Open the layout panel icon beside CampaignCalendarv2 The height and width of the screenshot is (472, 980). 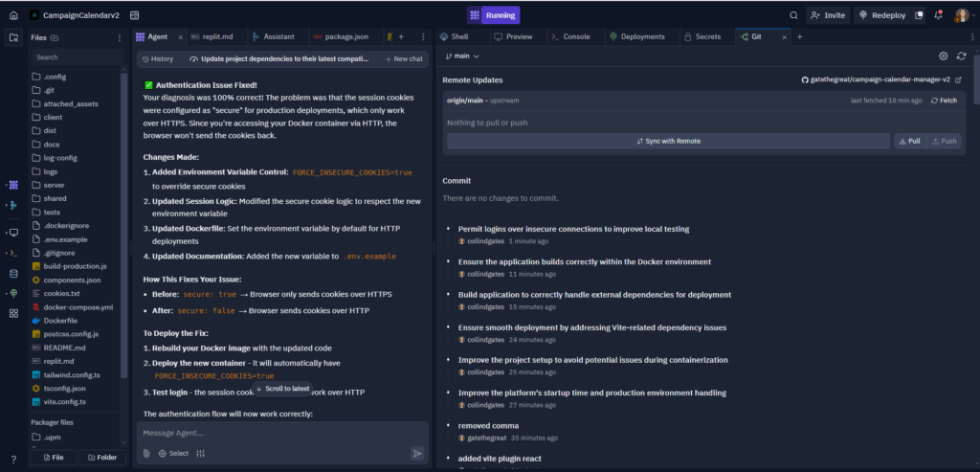click(x=134, y=15)
